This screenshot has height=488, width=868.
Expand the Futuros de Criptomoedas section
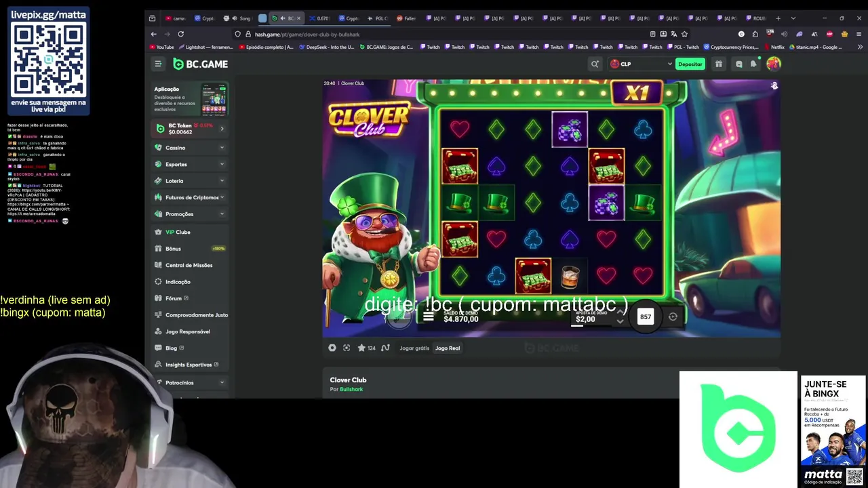pos(191,197)
